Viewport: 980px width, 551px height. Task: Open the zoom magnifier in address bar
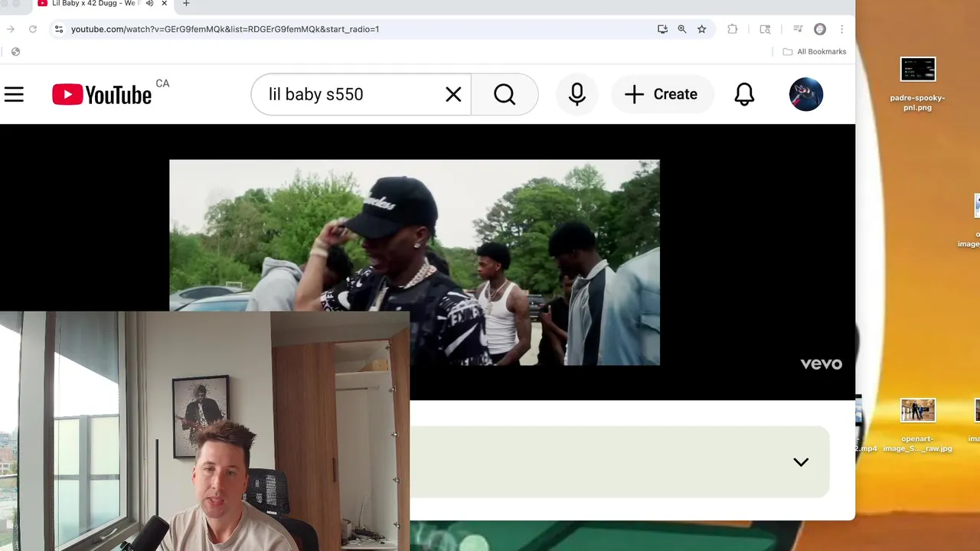(682, 29)
